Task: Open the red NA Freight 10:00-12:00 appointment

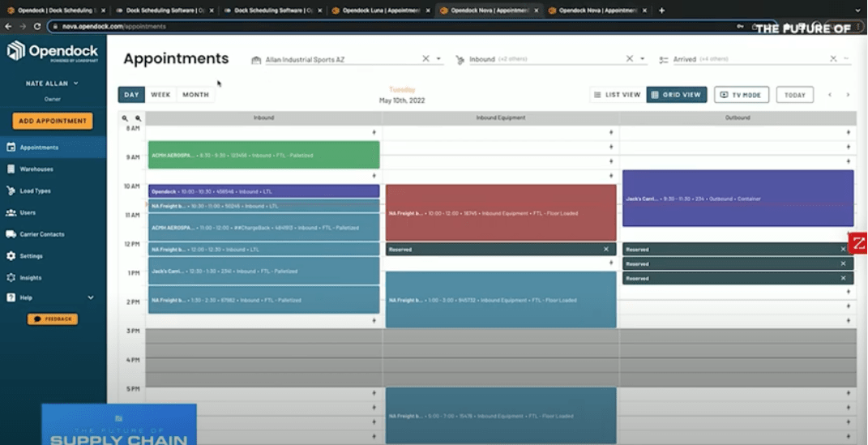Action: (x=501, y=212)
